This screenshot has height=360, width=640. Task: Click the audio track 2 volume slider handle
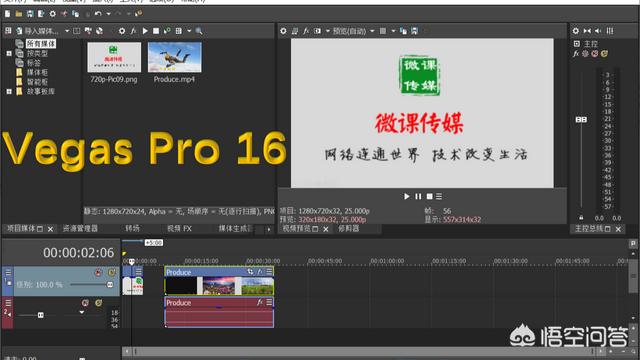[x=40, y=315]
